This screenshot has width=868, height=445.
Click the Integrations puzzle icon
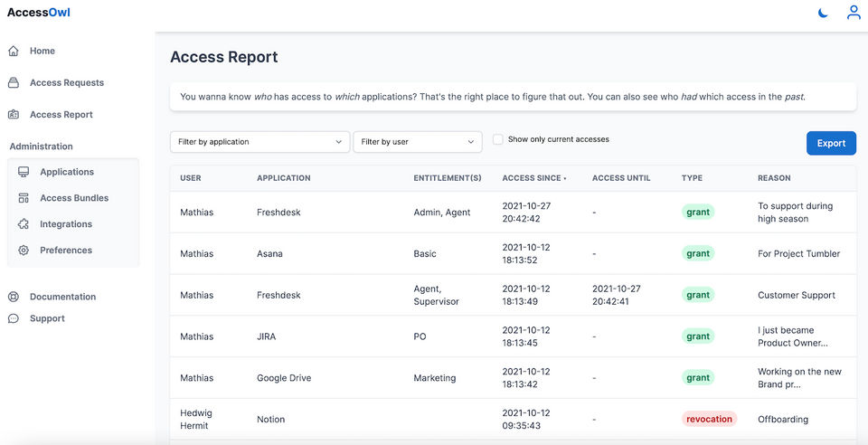[24, 224]
